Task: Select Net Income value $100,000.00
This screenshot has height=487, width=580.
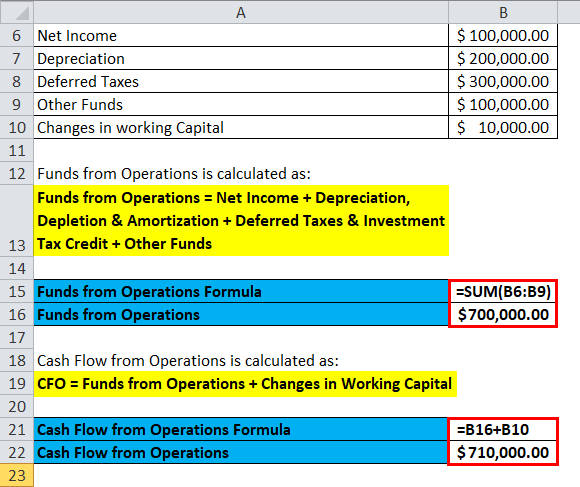Action: (x=503, y=35)
